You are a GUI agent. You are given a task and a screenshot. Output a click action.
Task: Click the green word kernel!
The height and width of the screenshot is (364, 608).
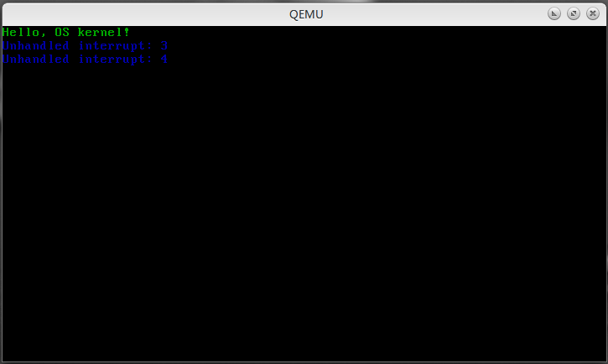click(x=103, y=32)
